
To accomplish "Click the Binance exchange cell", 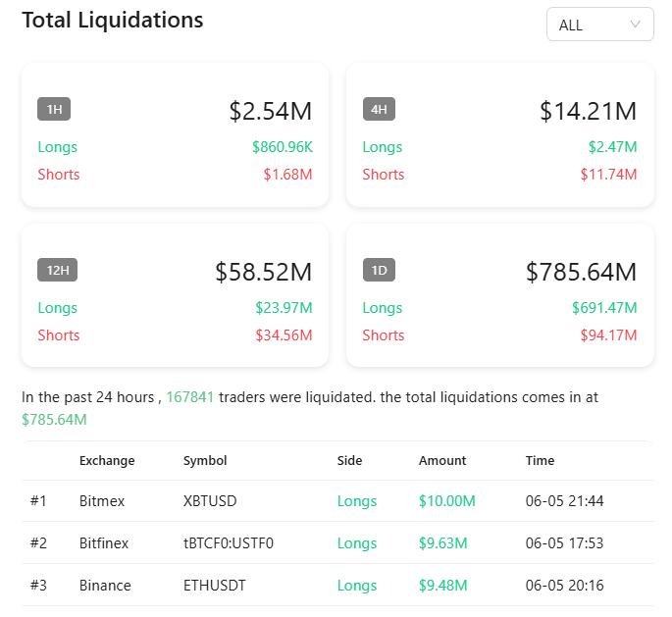I will pyautogui.click(x=105, y=586).
